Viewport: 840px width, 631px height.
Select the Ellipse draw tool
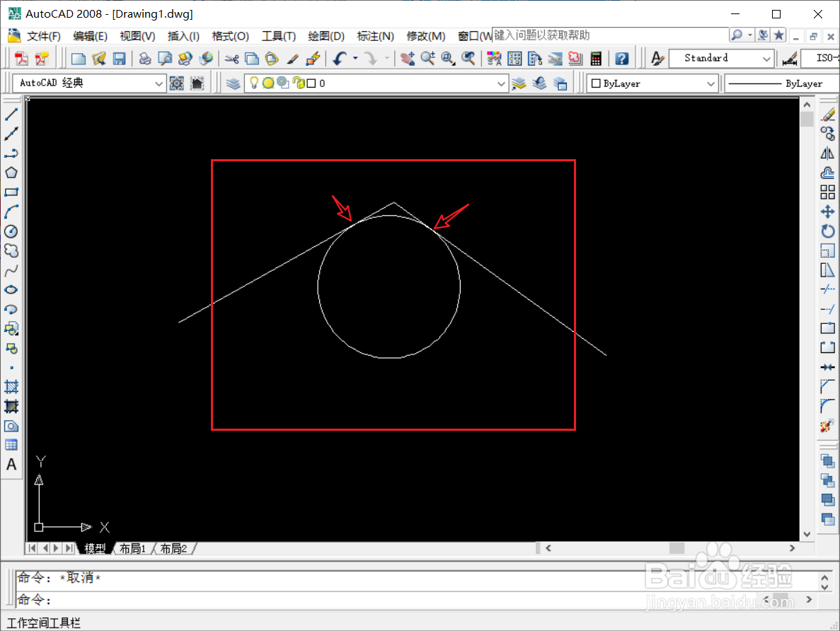pyautogui.click(x=11, y=290)
